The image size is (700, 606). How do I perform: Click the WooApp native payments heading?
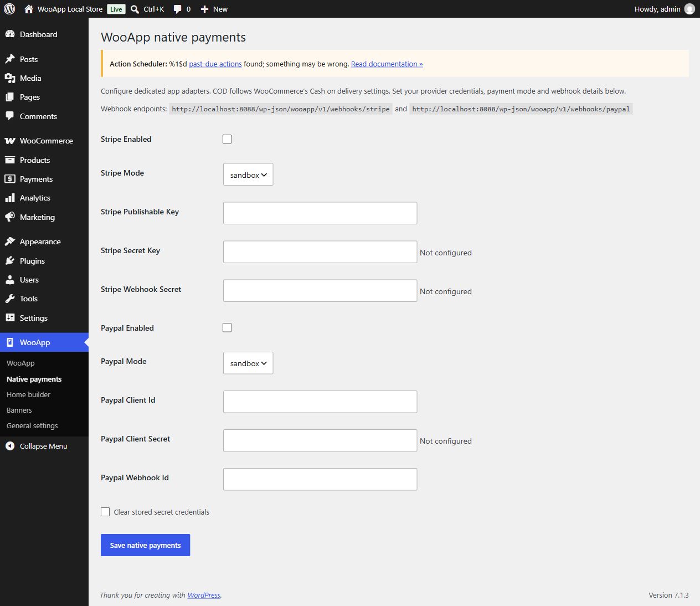[x=173, y=37]
